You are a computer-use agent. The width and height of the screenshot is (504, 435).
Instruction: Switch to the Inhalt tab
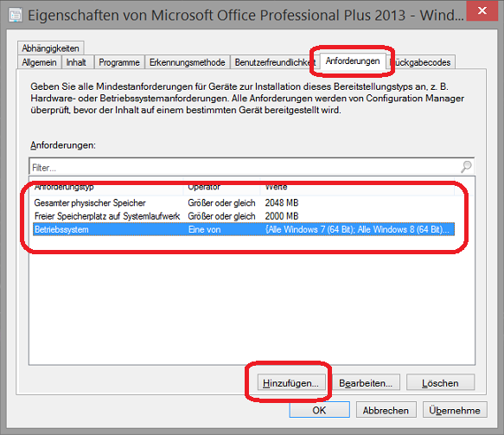(76, 62)
